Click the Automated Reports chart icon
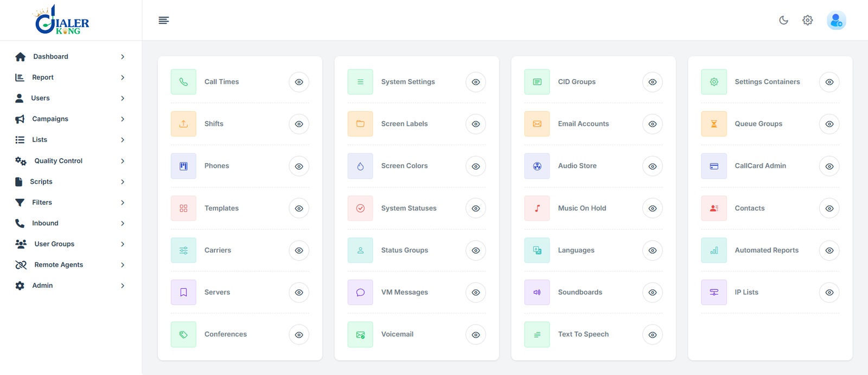The height and width of the screenshot is (375, 868). (x=714, y=250)
